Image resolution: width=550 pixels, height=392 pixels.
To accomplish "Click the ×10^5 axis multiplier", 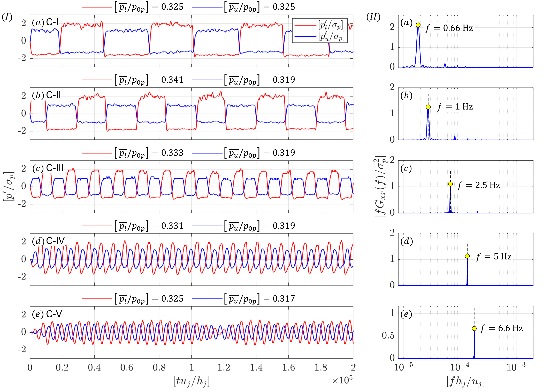I will (x=342, y=380).
